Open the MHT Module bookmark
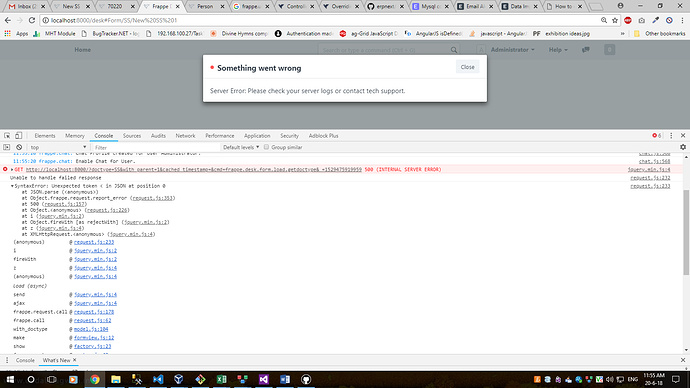 coord(55,33)
